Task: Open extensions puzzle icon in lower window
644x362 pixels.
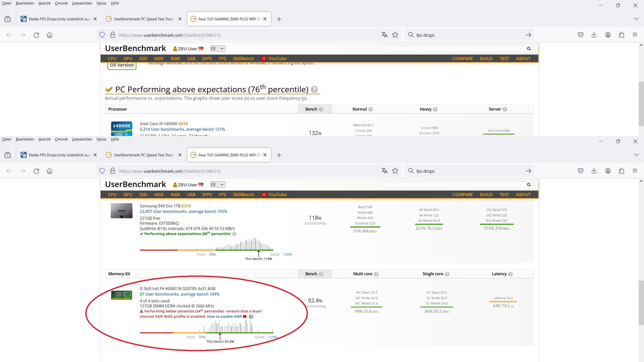Action: tap(622, 171)
